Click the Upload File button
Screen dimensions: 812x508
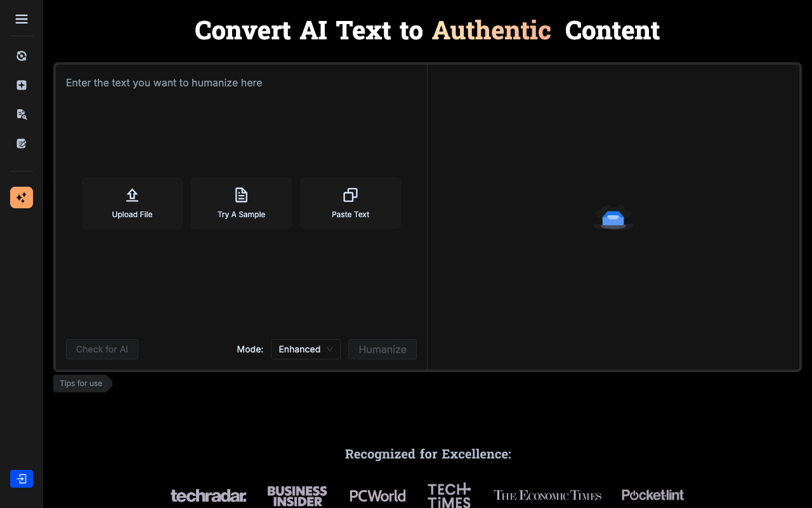(132, 203)
